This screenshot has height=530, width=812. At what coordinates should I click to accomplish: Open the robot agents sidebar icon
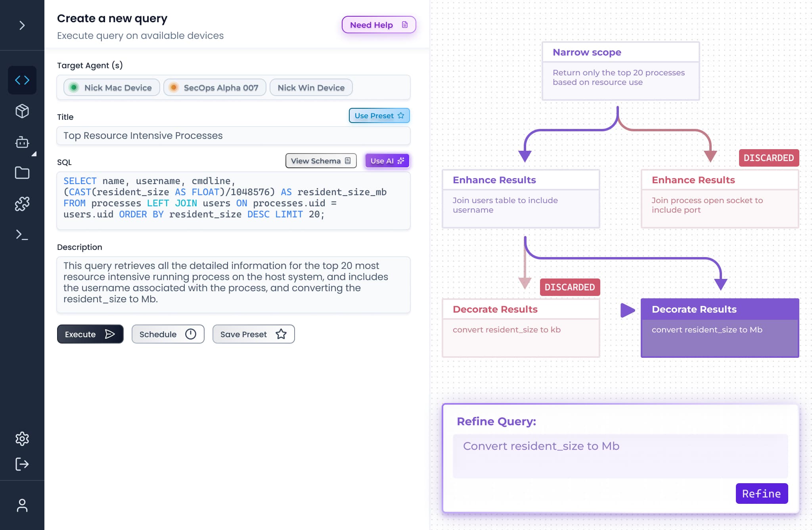click(22, 142)
